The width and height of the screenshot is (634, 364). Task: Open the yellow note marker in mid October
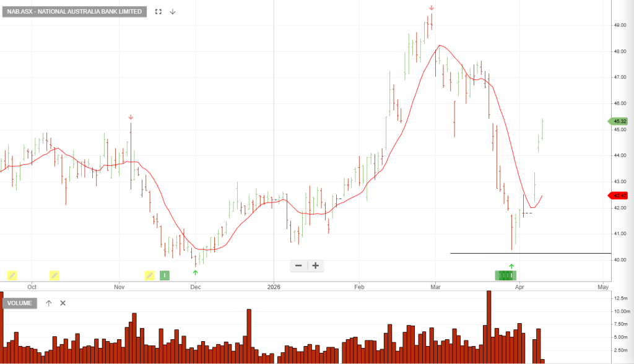point(54,275)
